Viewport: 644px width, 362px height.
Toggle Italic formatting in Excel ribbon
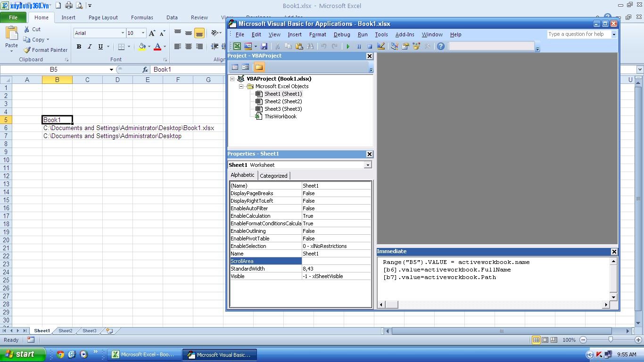pos(90,47)
